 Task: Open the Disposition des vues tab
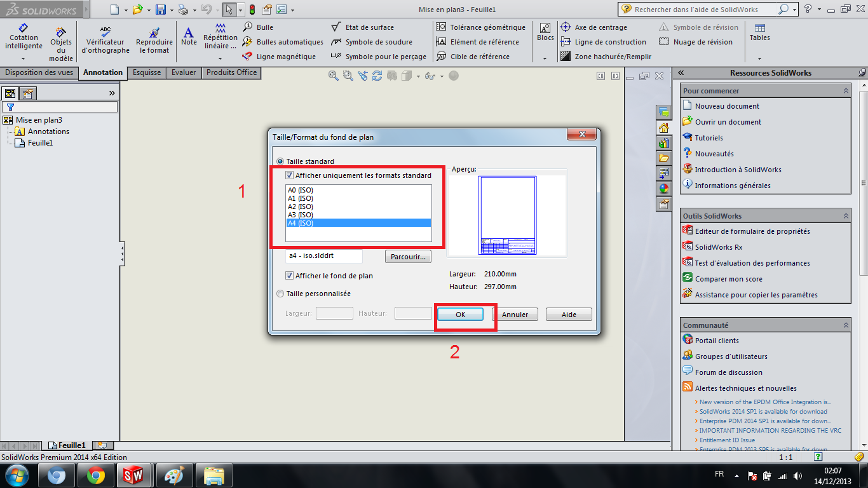(39, 72)
